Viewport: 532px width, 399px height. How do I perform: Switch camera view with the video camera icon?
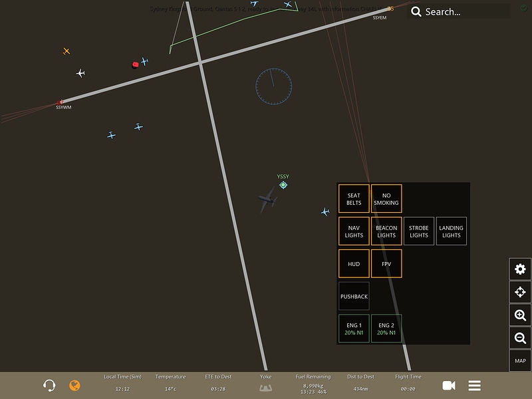click(449, 386)
